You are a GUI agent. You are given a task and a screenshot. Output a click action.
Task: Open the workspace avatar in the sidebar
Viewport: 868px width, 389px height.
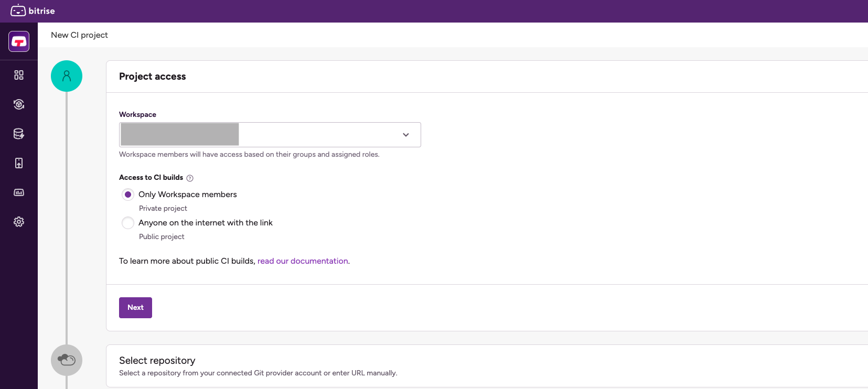pos(19,41)
